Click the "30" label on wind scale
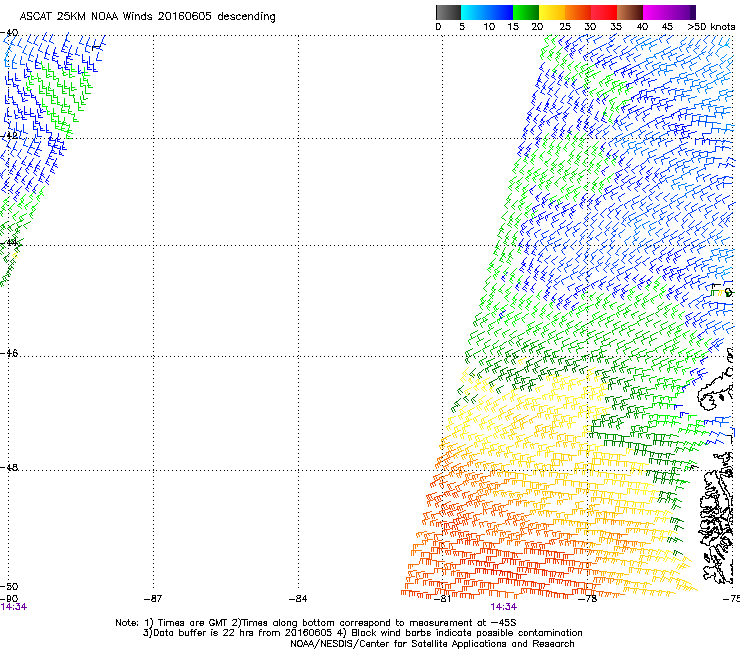Viewport: 740px width, 650px height. pyautogui.click(x=590, y=27)
